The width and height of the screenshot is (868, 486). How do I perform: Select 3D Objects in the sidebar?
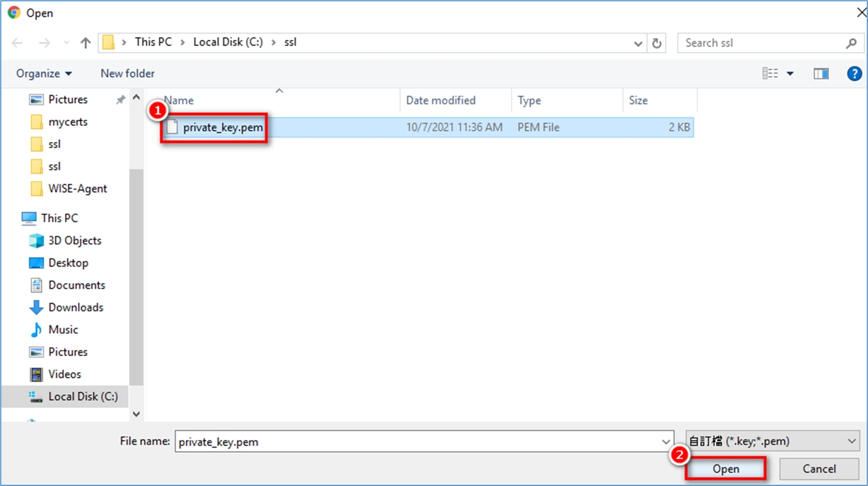pos(75,240)
